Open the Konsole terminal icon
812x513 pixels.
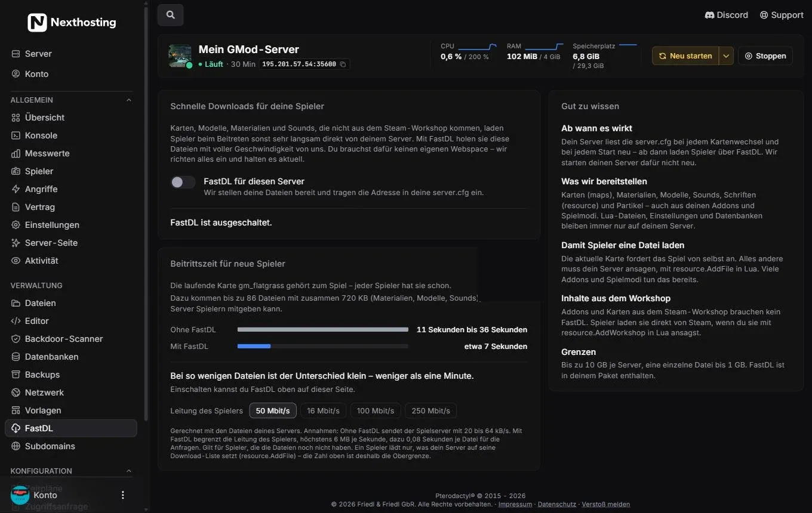[x=16, y=135]
